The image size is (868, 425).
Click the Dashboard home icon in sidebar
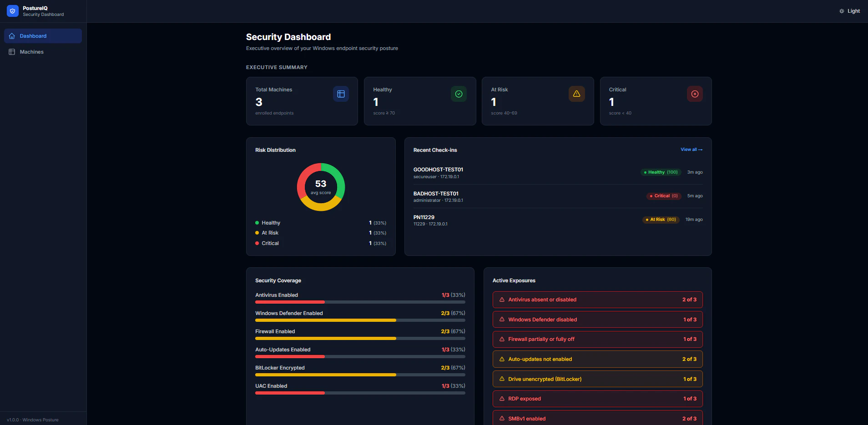(x=12, y=36)
